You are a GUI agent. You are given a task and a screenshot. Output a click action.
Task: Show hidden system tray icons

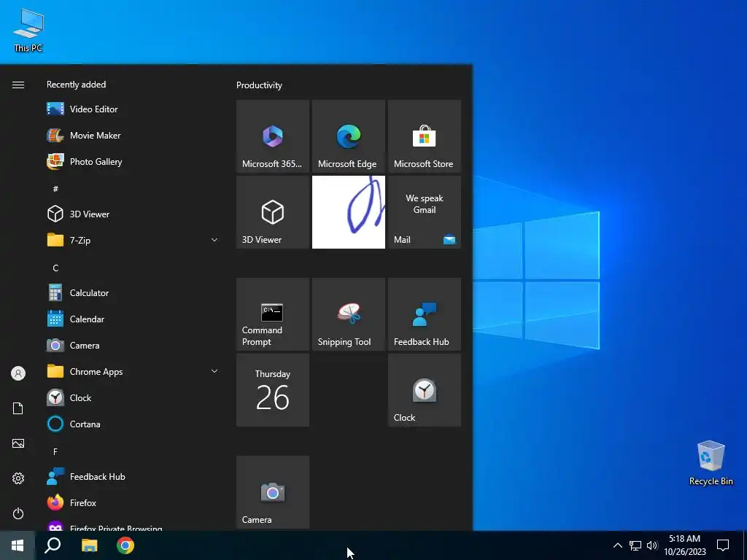tap(617, 545)
